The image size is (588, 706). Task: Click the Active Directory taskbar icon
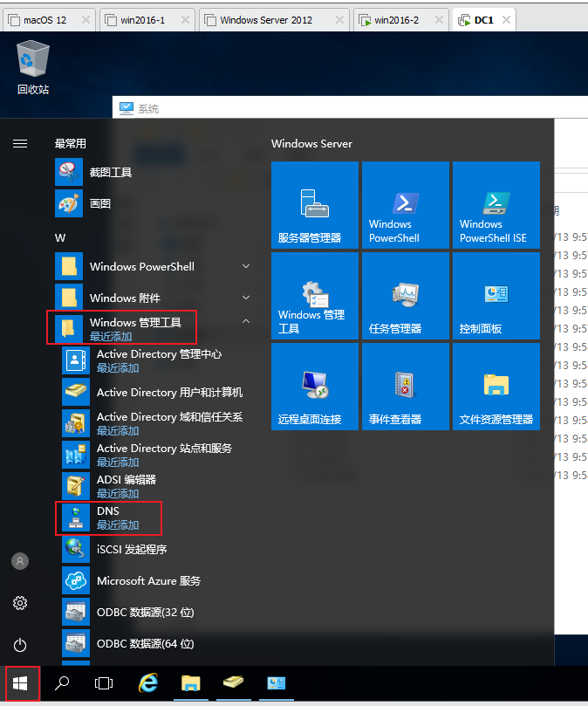pyautogui.click(x=233, y=683)
